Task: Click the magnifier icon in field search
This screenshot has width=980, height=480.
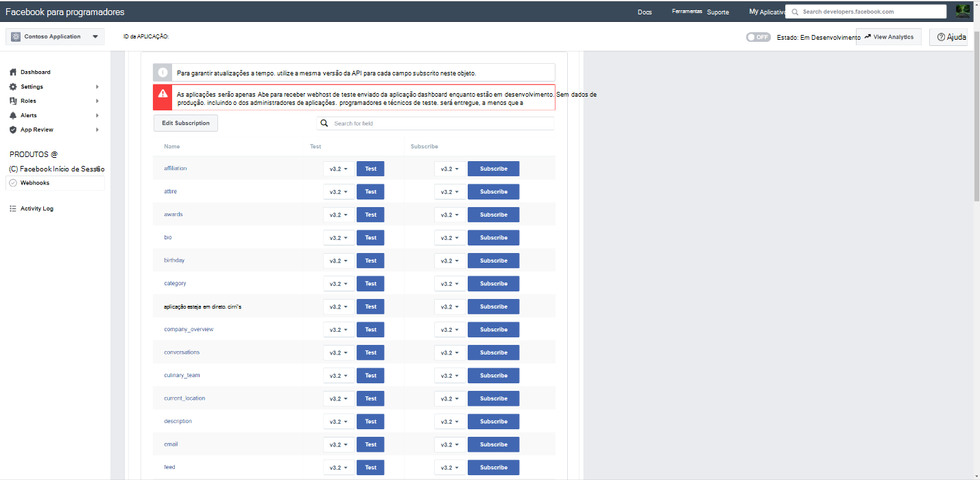Action: coord(324,123)
